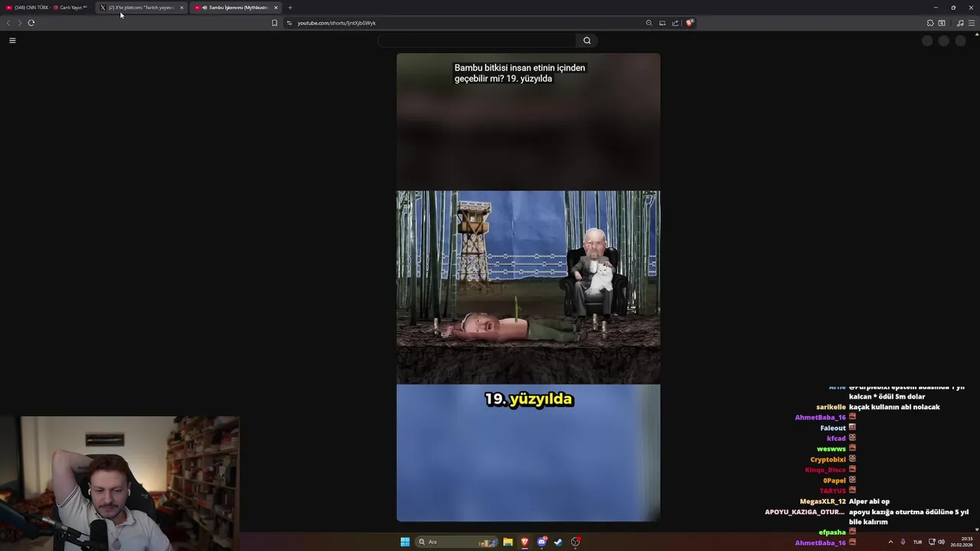
Task: Reload the current YouTube page
Action: pyautogui.click(x=31, y=23)
